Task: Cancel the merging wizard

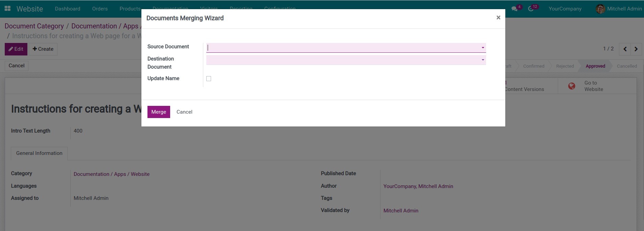Action: tap(184, 112)
